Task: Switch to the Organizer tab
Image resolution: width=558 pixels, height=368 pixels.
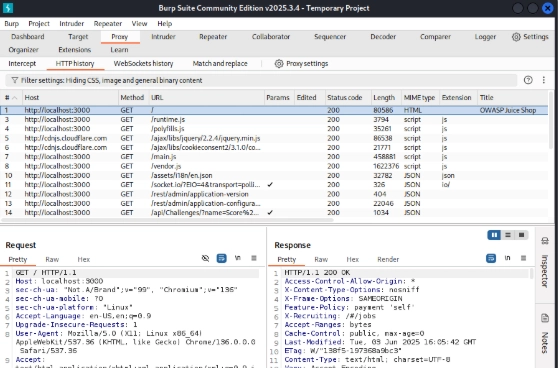Action: point(23,50)
